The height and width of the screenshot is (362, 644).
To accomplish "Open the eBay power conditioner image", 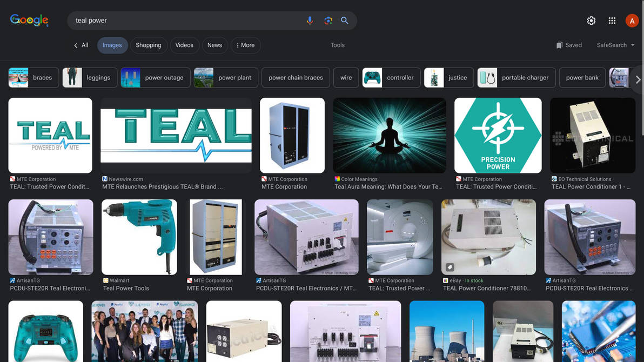I will 489,237.
